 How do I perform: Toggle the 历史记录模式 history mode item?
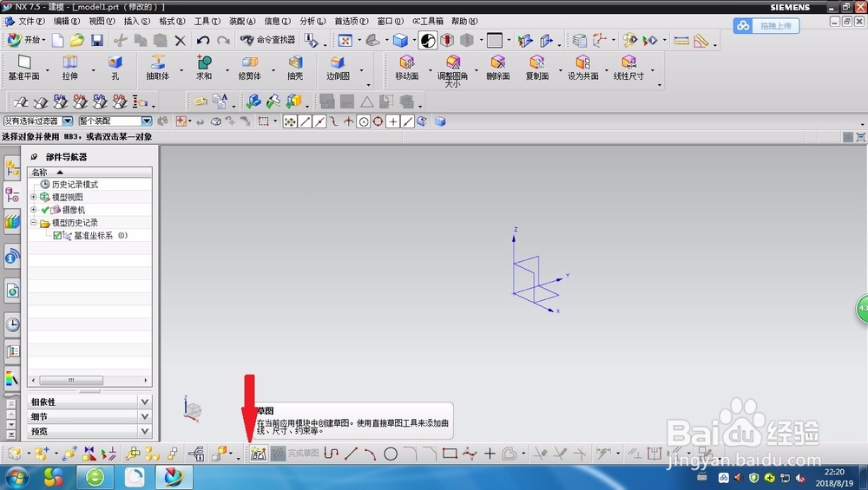point(69,184)
